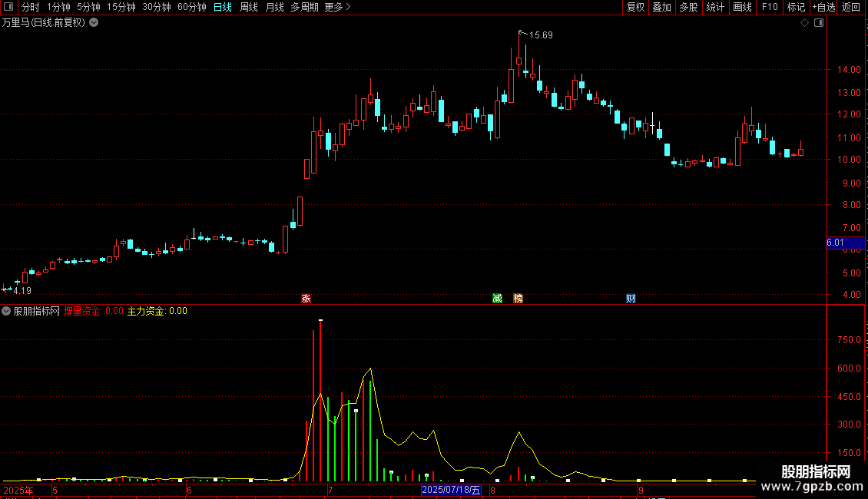This screenshot has width=868, height=499.
Task: Switch to 周线 weekly chart
Action: pos(249,7)
